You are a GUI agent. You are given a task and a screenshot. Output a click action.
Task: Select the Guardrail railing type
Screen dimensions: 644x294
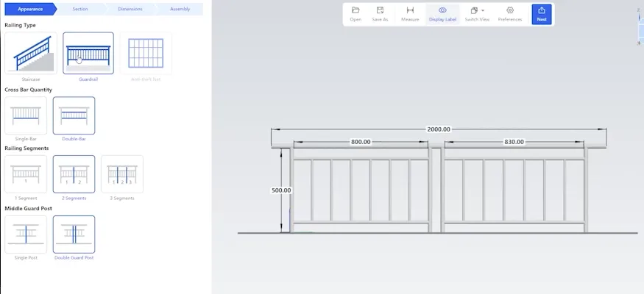(x=88, y=53)
